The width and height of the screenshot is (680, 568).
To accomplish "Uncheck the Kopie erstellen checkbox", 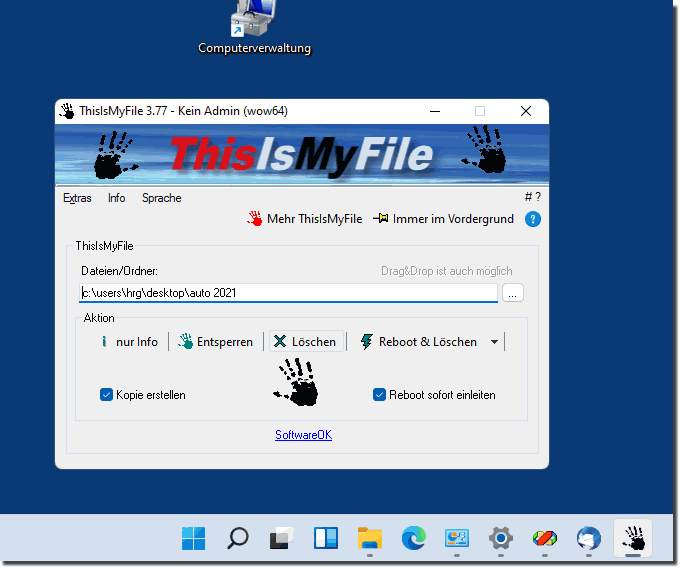I will [x=106, y=395].
